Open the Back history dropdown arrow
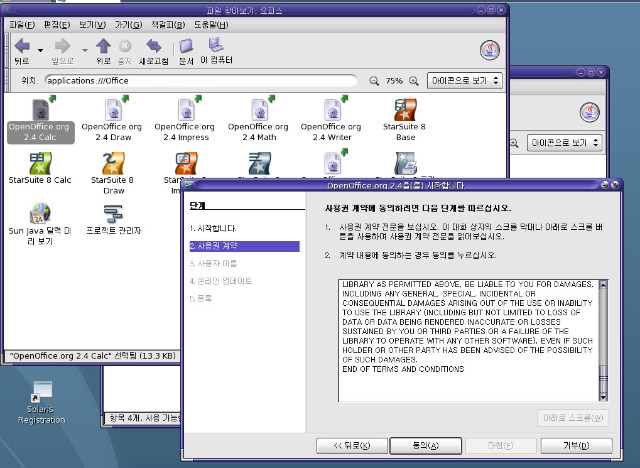The height and width of the screenshot is (468, 640). [x=40, y=50]
